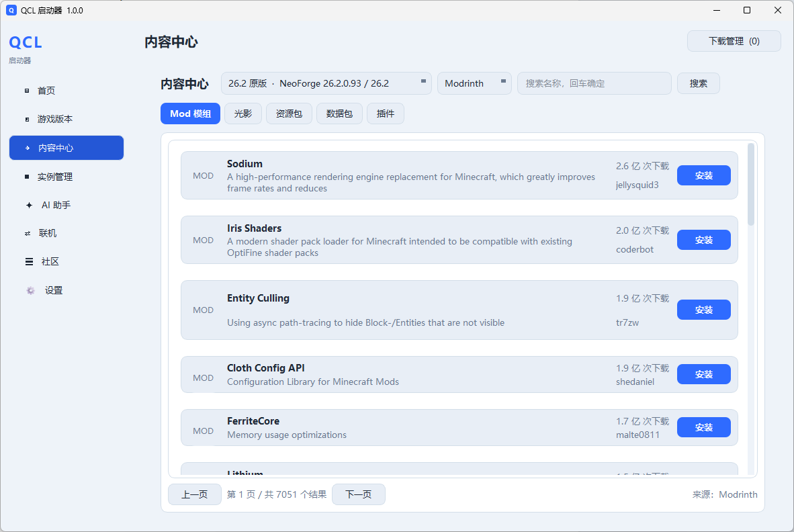Image resolution: width=794 pixels, height=532 pixels.
Task: Open 下载管理 (0) downloads manager
Action: [734, 41]
